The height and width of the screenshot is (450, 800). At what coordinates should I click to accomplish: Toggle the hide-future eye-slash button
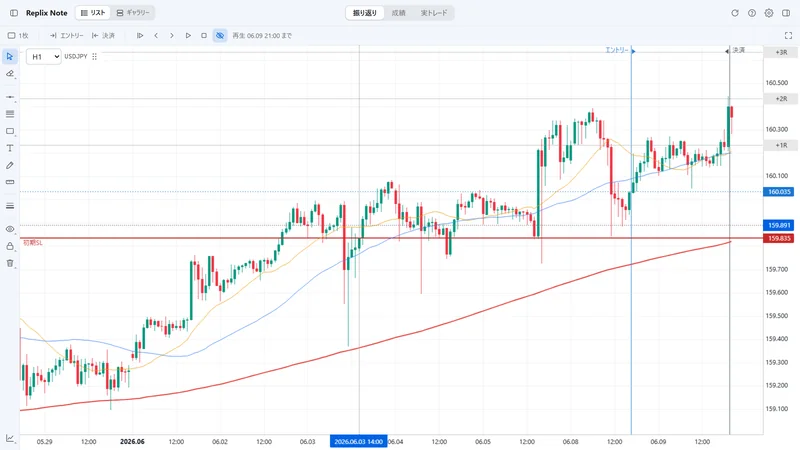(220, 35)
